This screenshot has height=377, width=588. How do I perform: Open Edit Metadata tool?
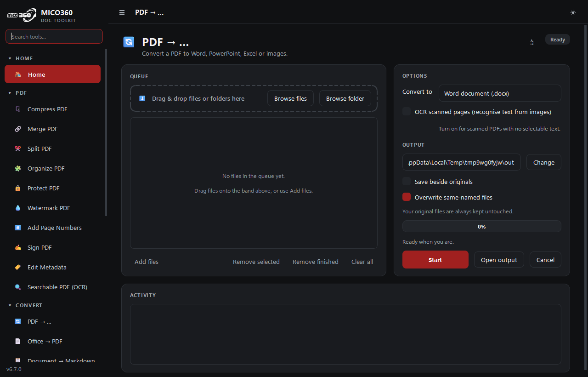[x=52, y=267]
